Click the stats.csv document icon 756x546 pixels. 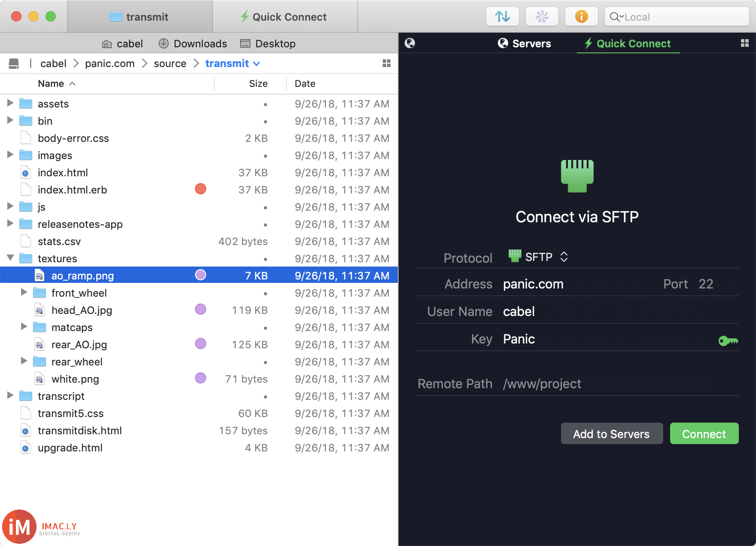click(x=26, y=241)
